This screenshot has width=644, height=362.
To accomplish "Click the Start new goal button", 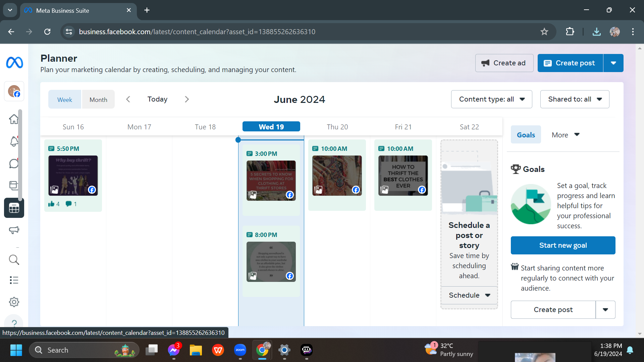I will point(563,245).
